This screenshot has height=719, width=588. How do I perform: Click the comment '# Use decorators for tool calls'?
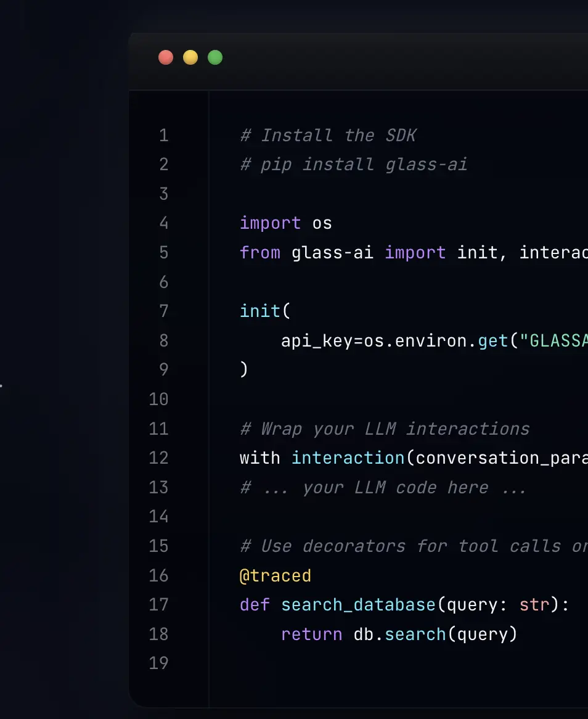414,546
